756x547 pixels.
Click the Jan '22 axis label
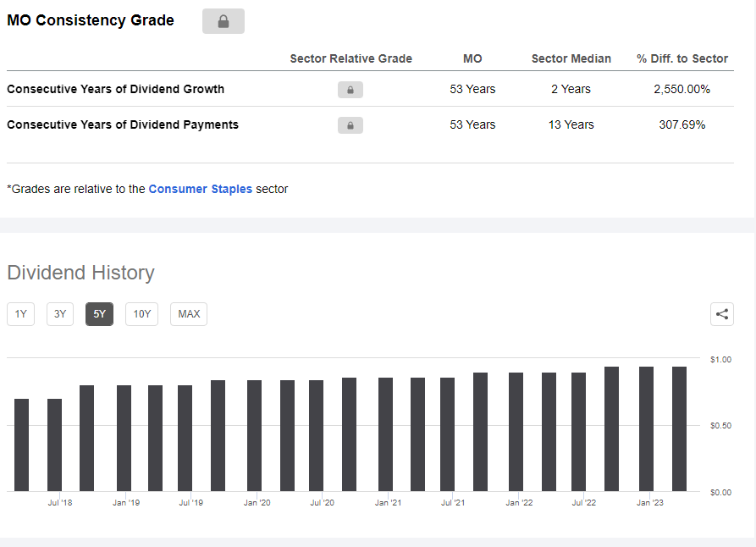pos(519,503)
